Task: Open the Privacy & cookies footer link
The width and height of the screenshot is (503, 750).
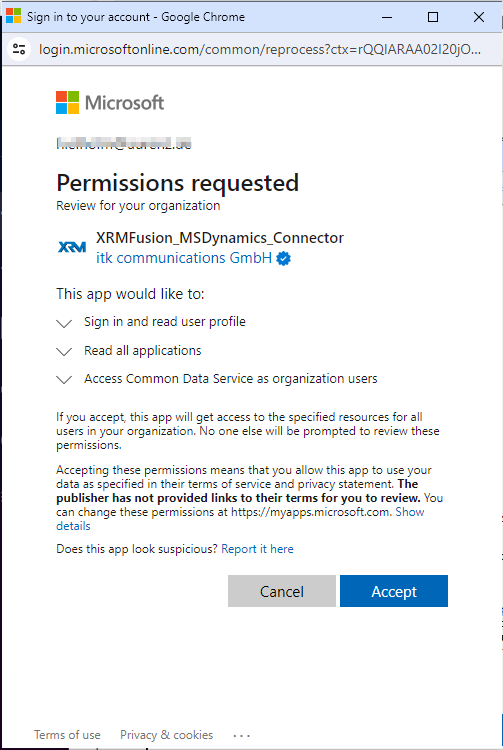Action: click(x=166, y=735)
